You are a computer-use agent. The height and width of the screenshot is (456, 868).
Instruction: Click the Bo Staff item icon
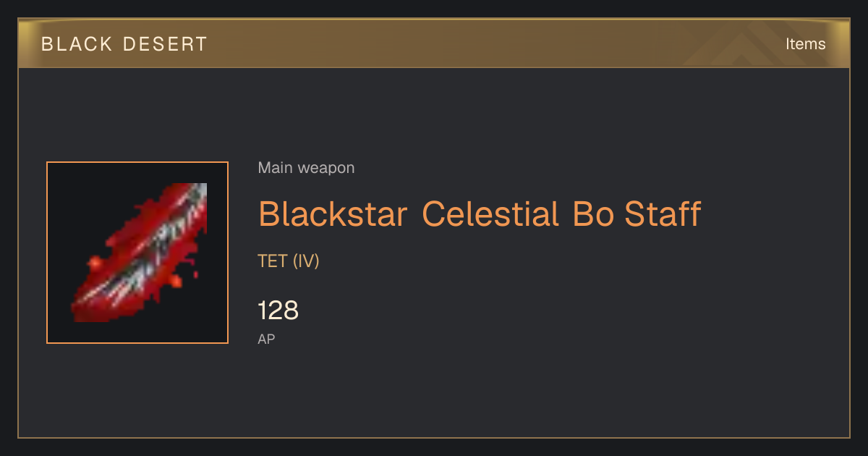(x=137, y=253)
